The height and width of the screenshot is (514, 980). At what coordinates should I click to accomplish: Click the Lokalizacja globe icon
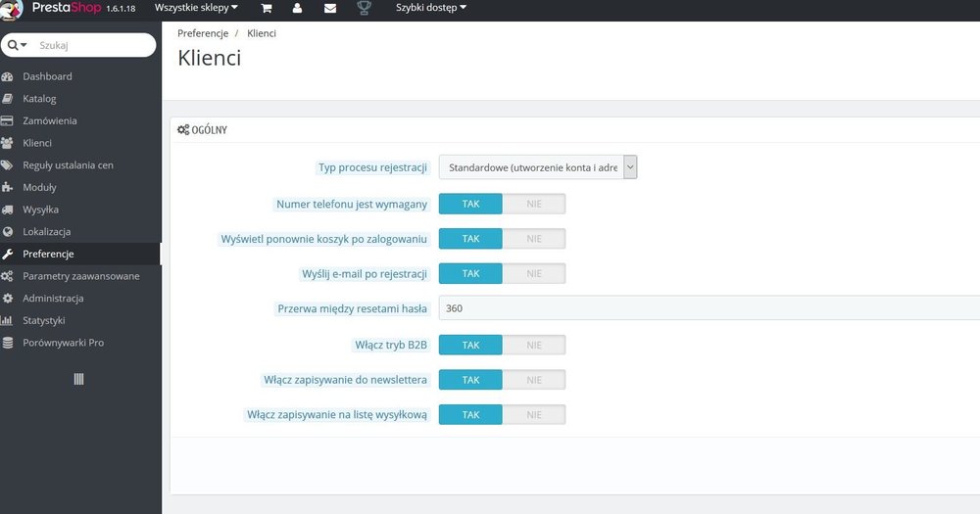[x=8, y=232]
